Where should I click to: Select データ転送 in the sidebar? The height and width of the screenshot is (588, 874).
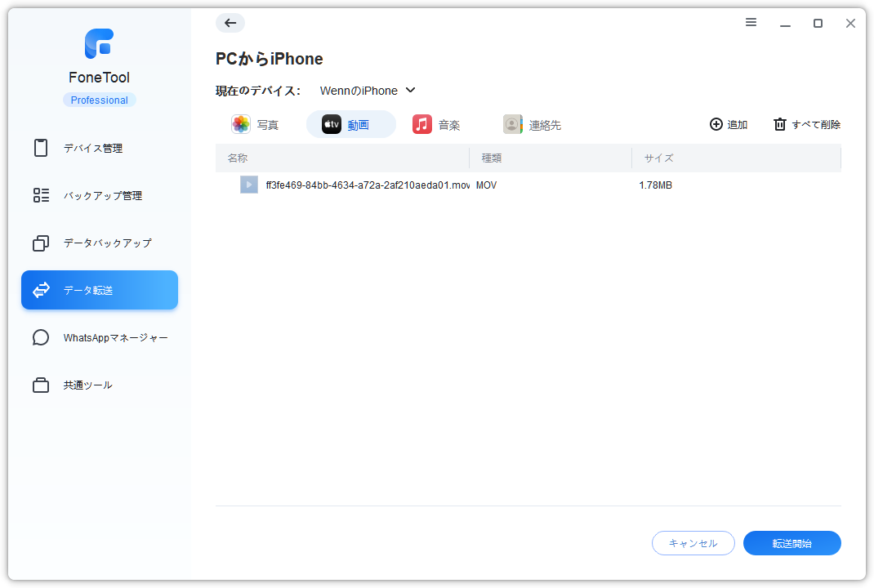[x=99, y=291]
